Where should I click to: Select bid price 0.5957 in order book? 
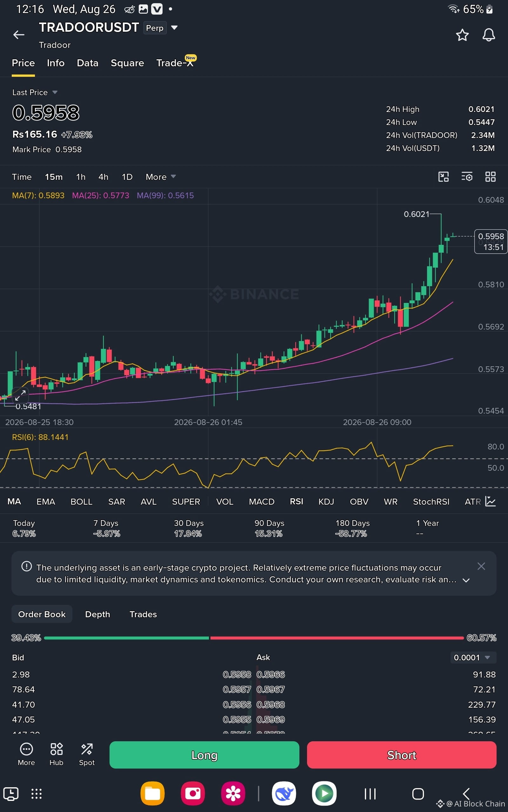tap(237, 690)
